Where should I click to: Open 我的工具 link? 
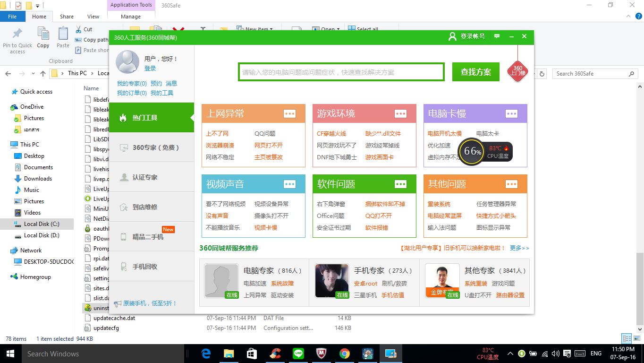[x=162, y=93]
